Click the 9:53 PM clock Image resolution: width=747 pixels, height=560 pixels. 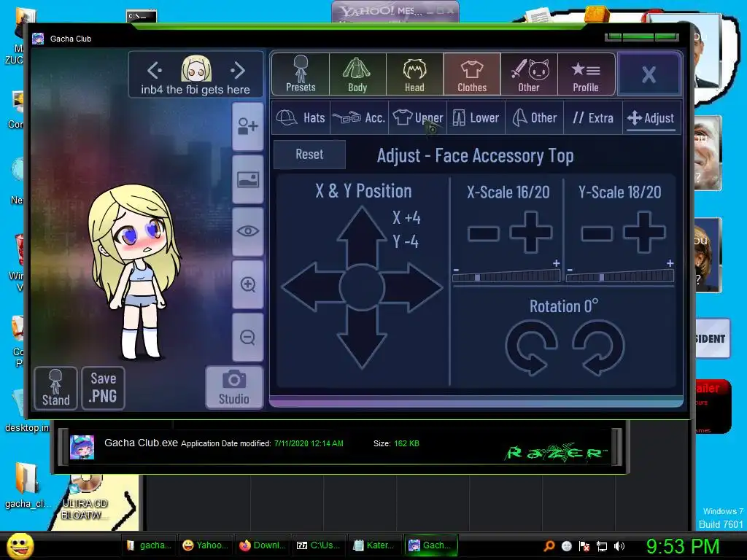(682, 546)
